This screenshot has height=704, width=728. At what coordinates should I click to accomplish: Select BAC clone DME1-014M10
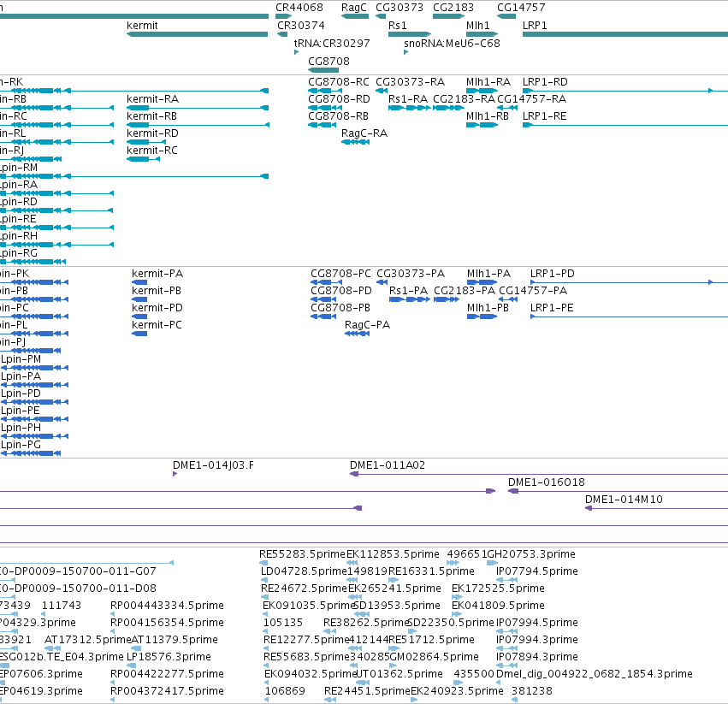624,500
